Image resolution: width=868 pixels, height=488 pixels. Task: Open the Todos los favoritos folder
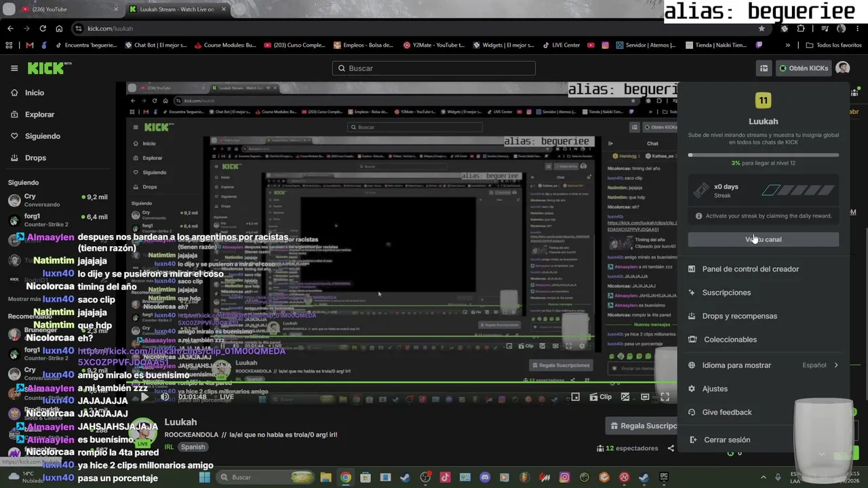[x=833, y=45]
